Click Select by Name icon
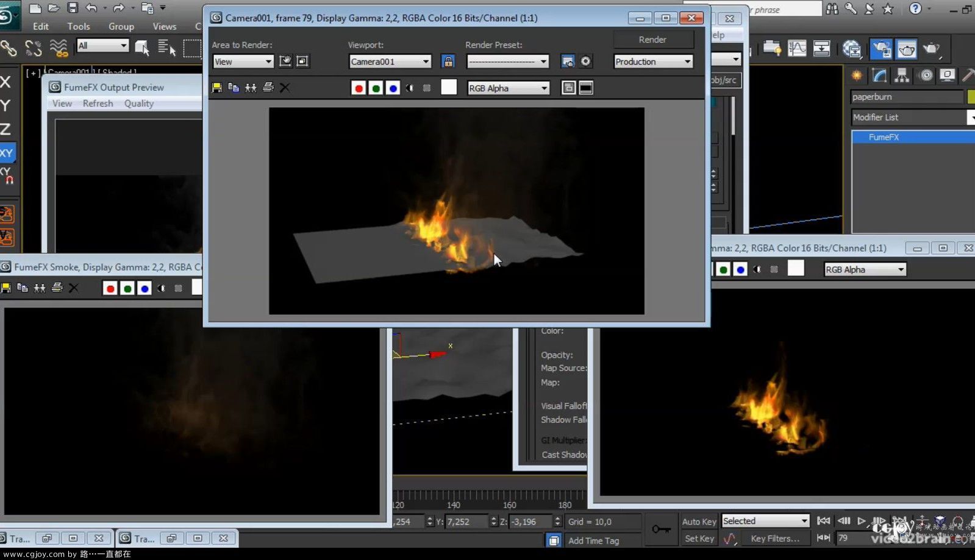 click(x=166, y=48)
